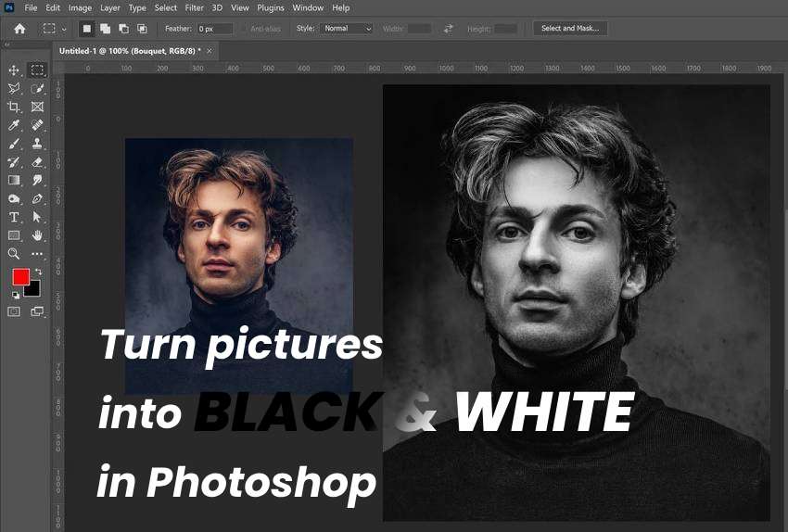Choose New selection mode

tap(87, 29)
